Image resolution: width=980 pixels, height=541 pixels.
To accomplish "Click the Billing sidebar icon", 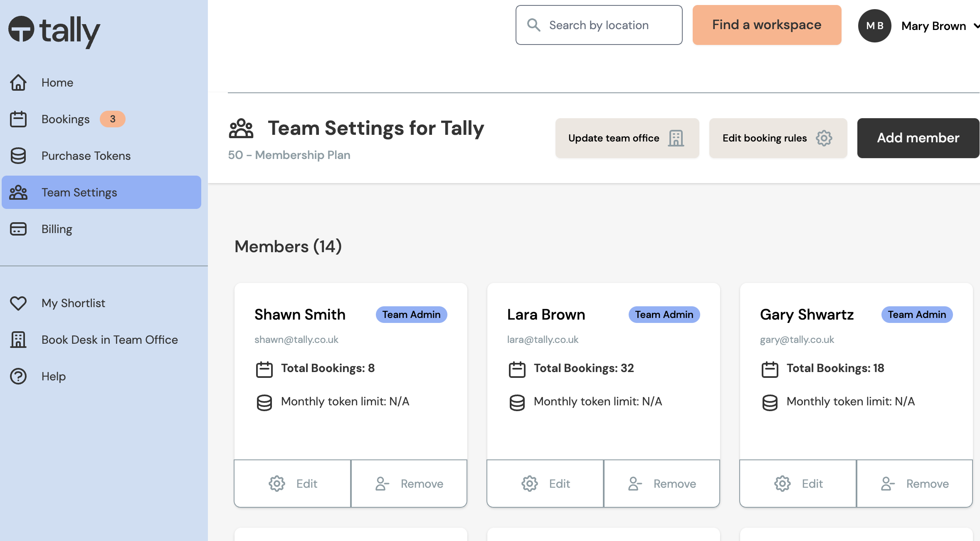I will point(18,229).
